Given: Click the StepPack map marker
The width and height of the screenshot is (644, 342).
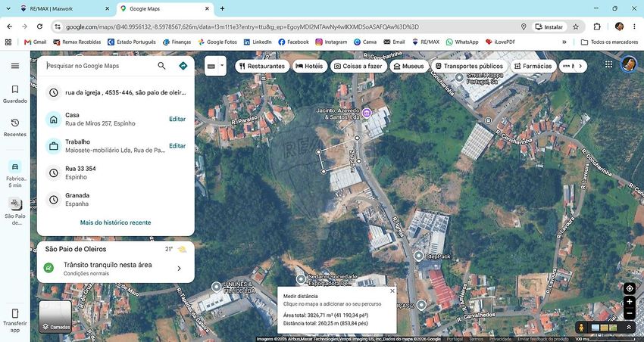Looking at the screenshot, I should pos(418,256).
